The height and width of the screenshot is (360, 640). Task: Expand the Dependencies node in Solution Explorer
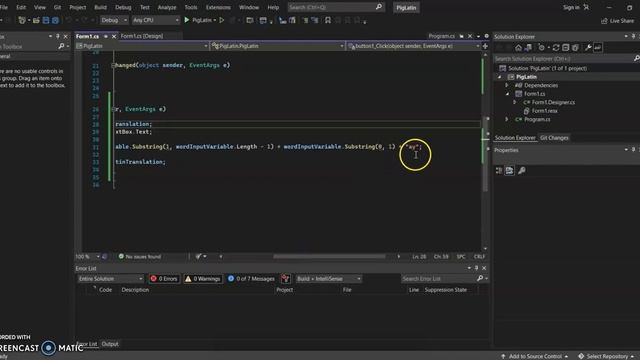[507, 85]
